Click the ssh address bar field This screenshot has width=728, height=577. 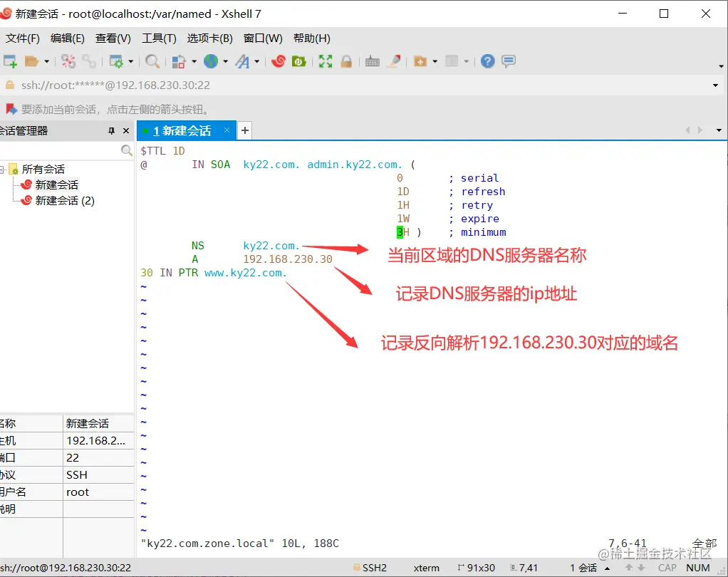pos(362,85)
